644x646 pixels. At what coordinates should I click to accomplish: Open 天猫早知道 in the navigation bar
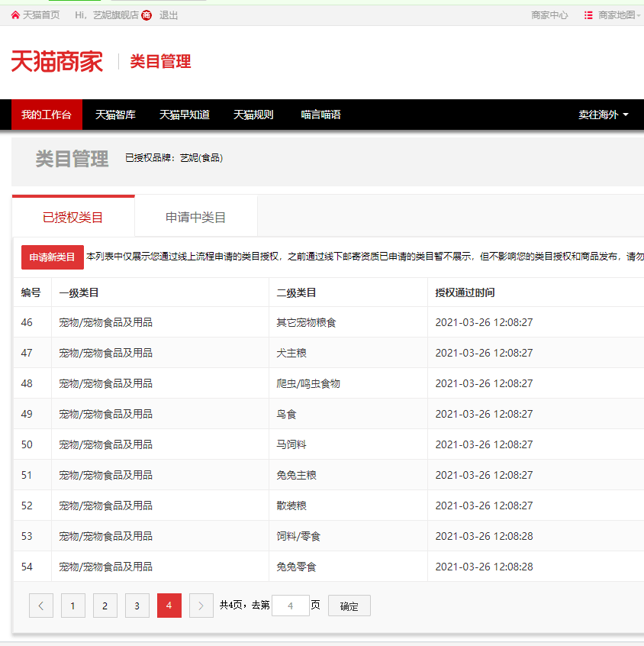[185, 115]
